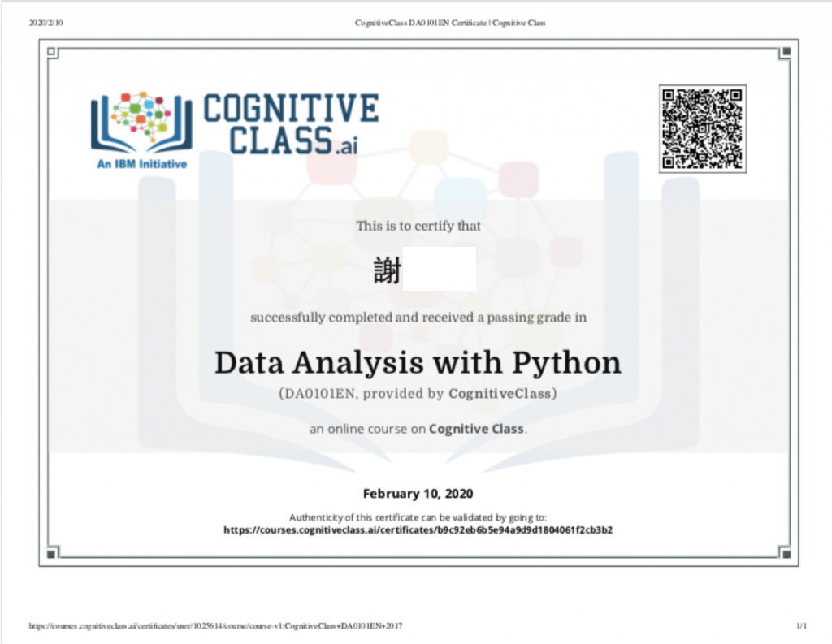Click the COGNITIVE CLASS.ai wordmark
This screenshot has width=832, height=644.
[291, 125]
